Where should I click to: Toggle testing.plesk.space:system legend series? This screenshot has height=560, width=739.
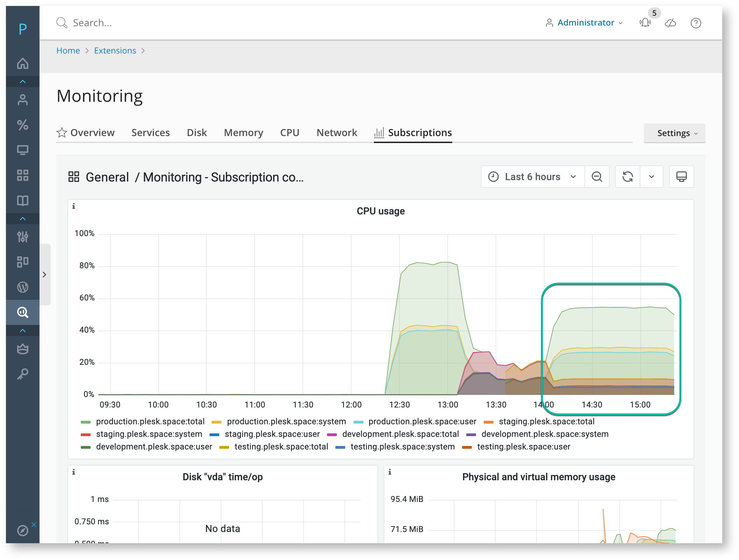395,447
